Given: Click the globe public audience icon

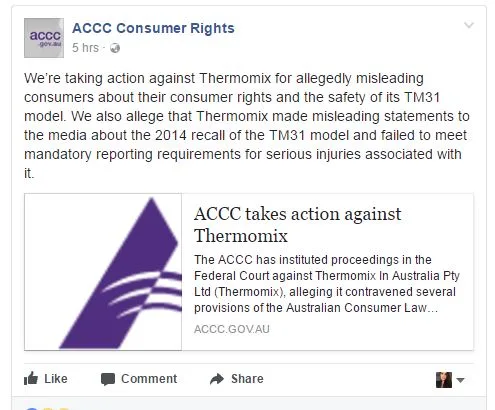Looking at the screenshot, I should [115, 48].
